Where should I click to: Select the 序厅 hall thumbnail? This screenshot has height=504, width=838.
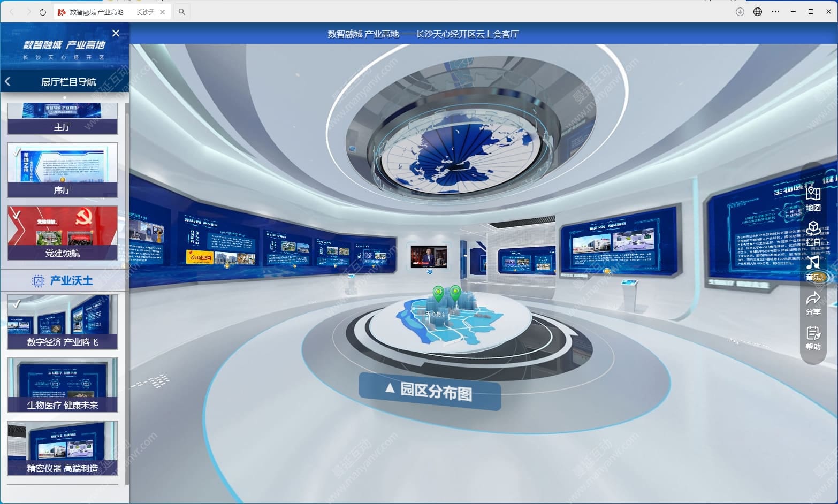pyautogui.click(x=63, y=170)
